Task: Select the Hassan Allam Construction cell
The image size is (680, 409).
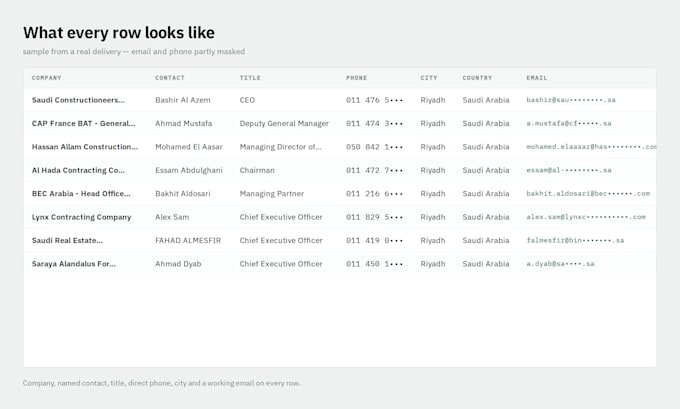Action: tap(85, 147)
